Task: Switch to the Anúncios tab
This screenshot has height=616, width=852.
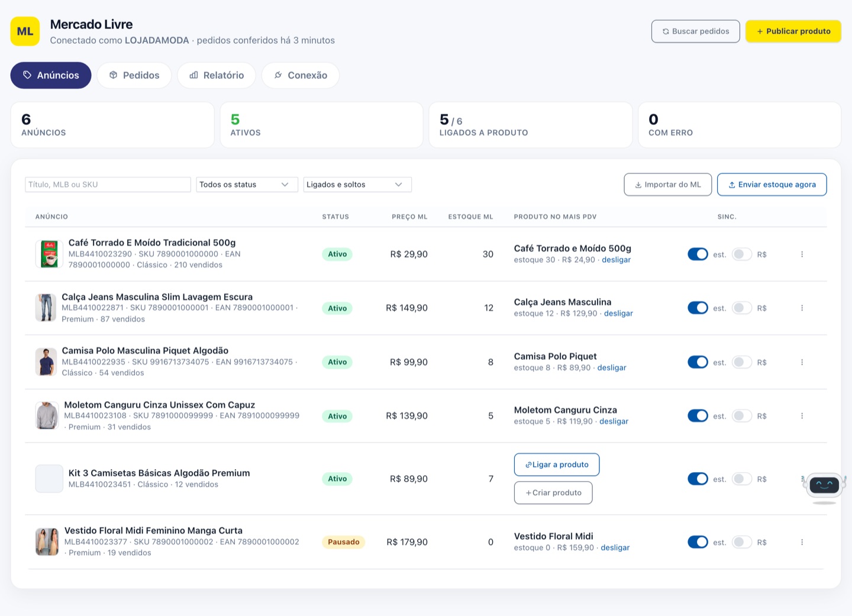Action: 51,75
